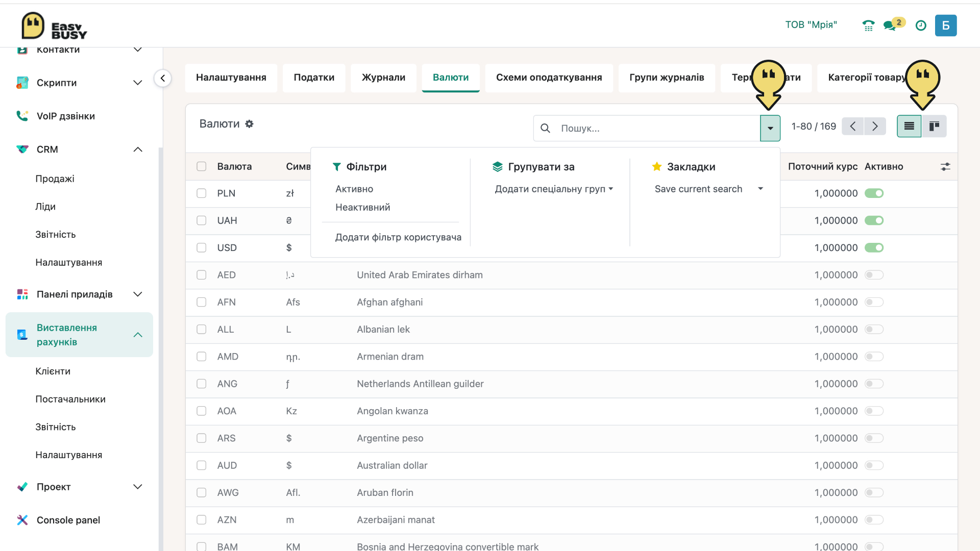Go to previous page of records

click(x=853, y=126)
